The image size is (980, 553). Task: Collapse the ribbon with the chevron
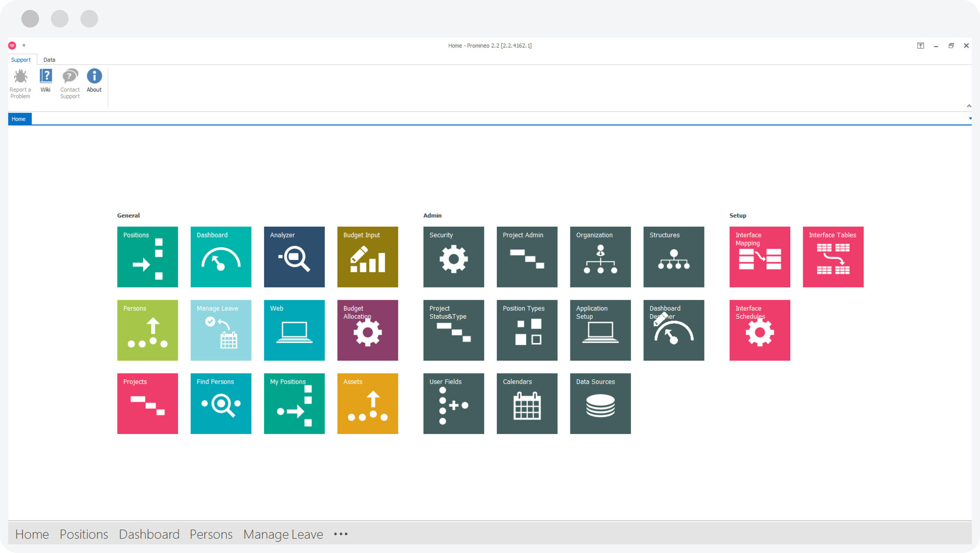click(969, 106)
